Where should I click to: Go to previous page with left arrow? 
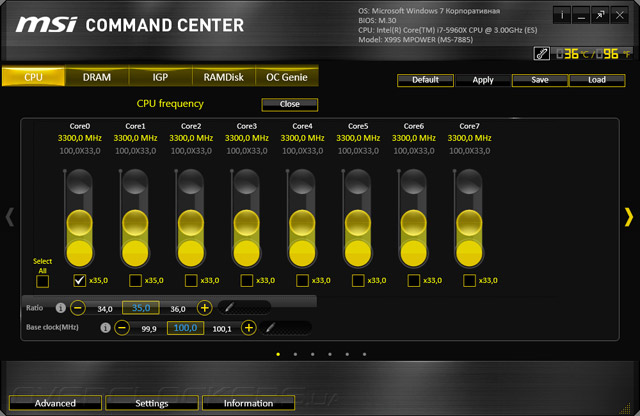click(x=10, y=217)
